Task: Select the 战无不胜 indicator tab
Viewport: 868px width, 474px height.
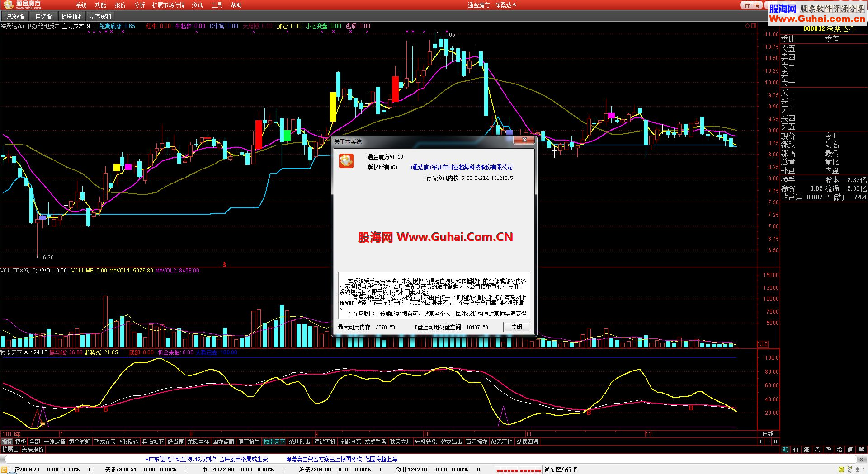Action: (x=502, y=441)
